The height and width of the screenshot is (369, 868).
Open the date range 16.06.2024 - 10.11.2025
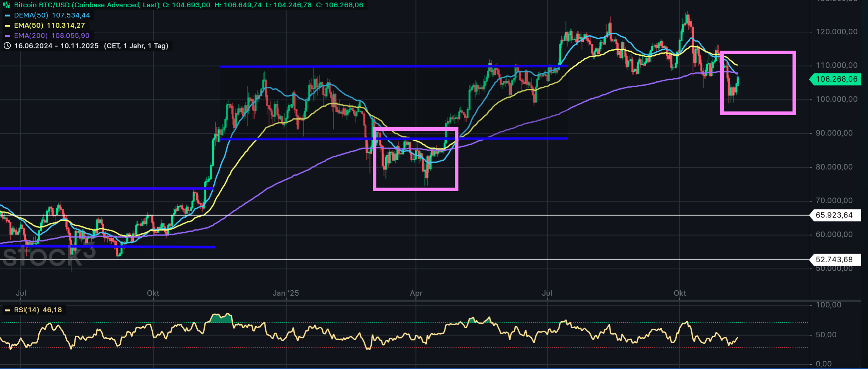(x=56, y=46)
